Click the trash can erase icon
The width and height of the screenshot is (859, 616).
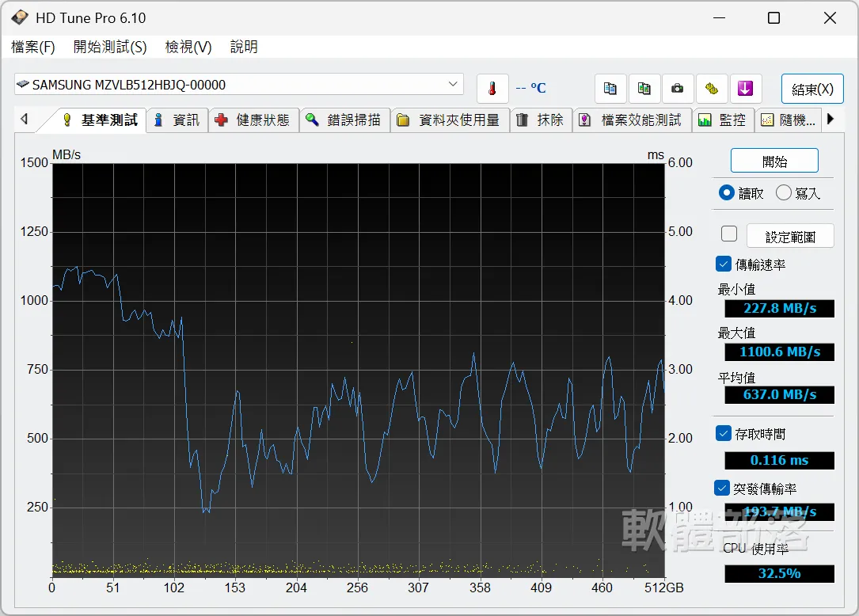pos(522,120)
